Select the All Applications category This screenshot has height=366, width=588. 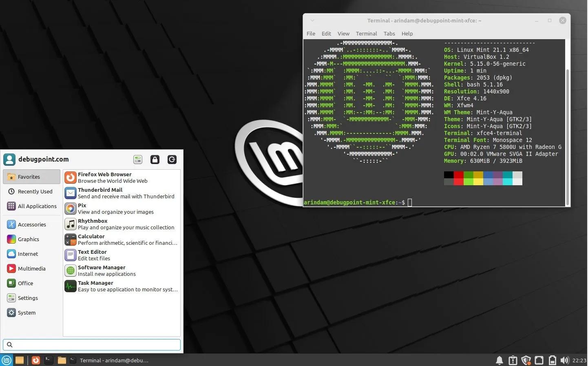(x=37, y=206)
